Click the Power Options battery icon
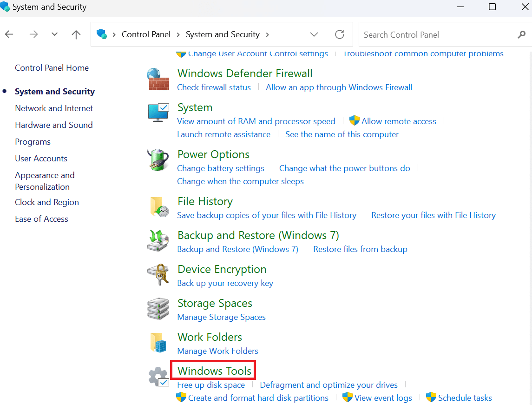Image resolution: width=532 pixels, height=405 pixels. tap(158, 159)
